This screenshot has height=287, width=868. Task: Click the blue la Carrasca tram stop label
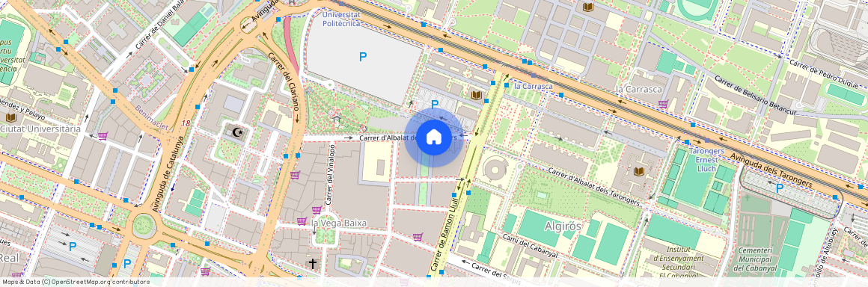[x=533, y=87]
